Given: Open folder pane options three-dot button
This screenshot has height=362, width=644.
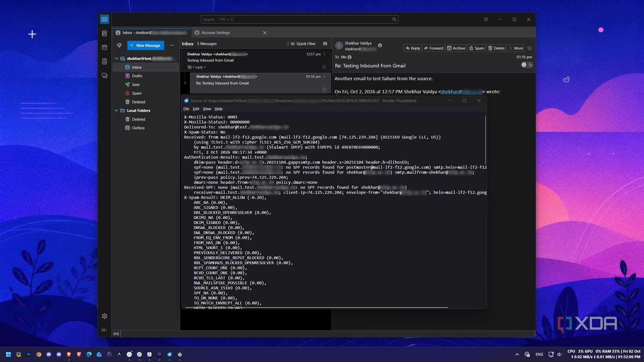Looking at the screenshot, I should point(172,45).
